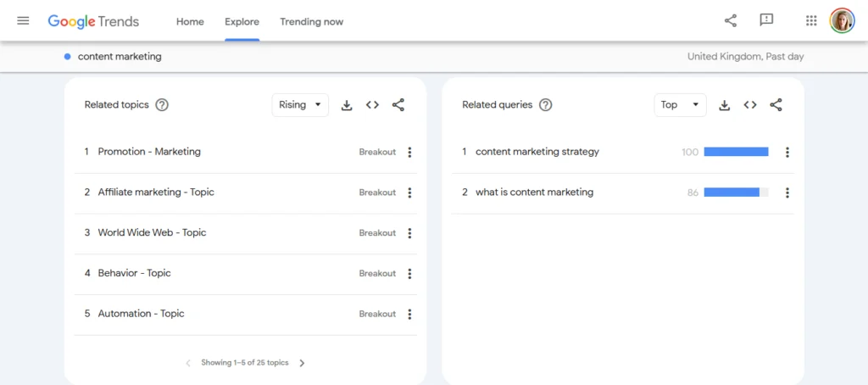
Task: Click the Showing 1–5 of 25 topics text
Action: click(245, 363)
